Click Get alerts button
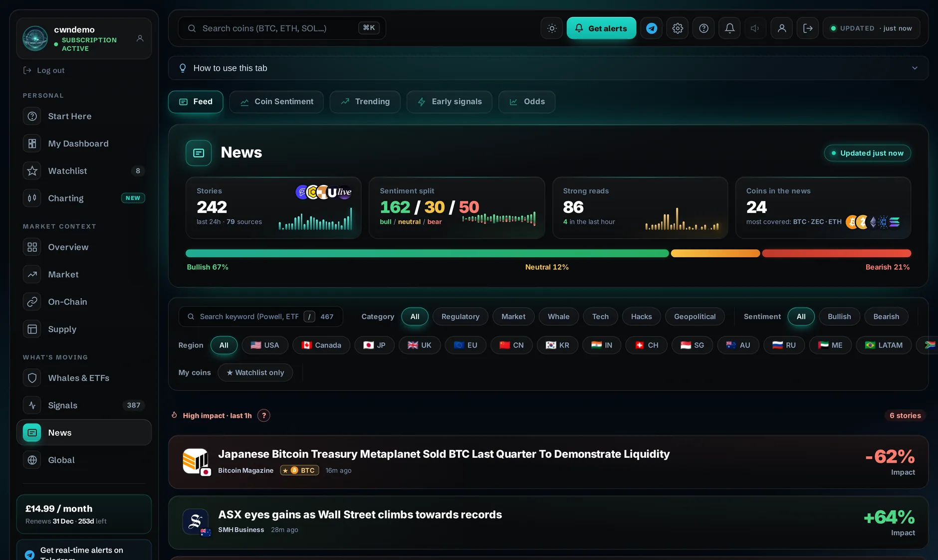Viewport: 938px width, 560px height. [601, 28]
